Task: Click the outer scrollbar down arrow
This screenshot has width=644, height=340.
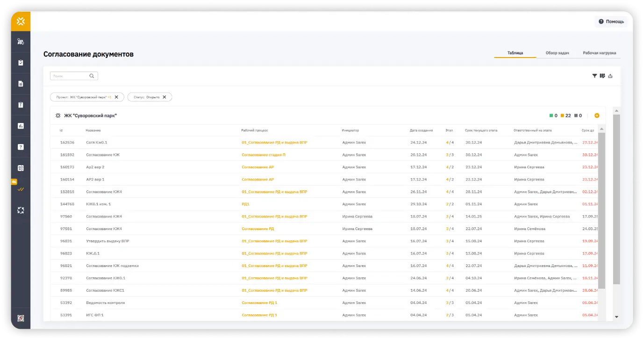Action: [x=616, y=317]
